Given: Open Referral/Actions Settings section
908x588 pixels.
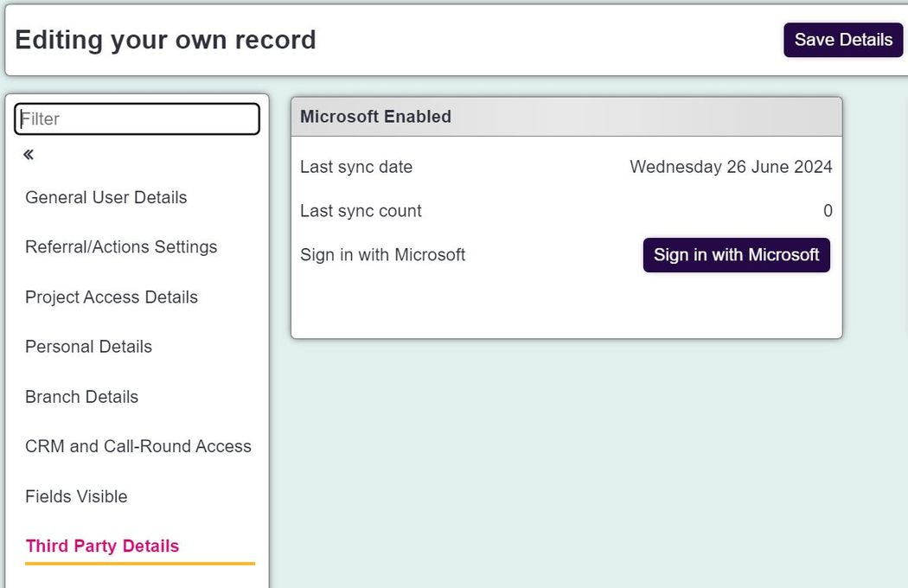Looking at the screenshot, I should click(121, 246).
